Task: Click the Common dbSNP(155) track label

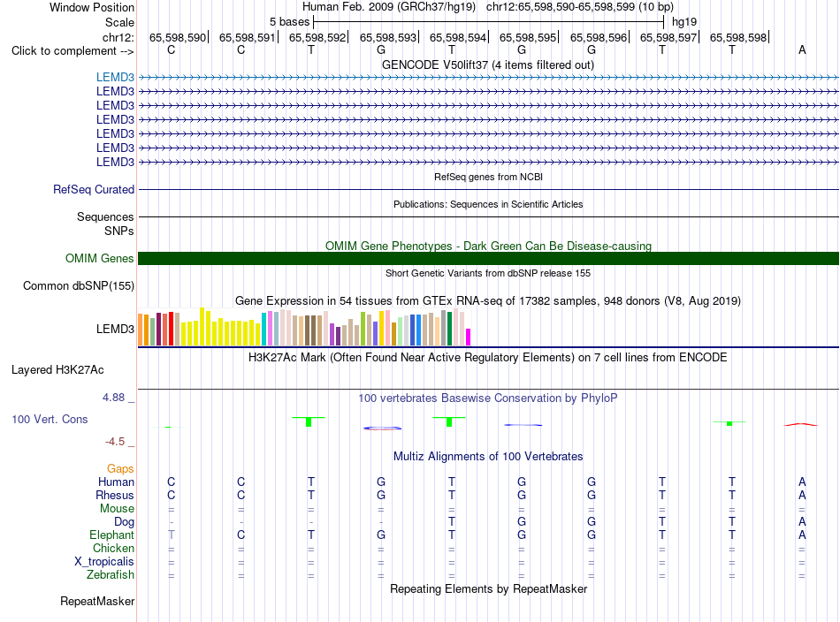Action: (x=79, y=286)
